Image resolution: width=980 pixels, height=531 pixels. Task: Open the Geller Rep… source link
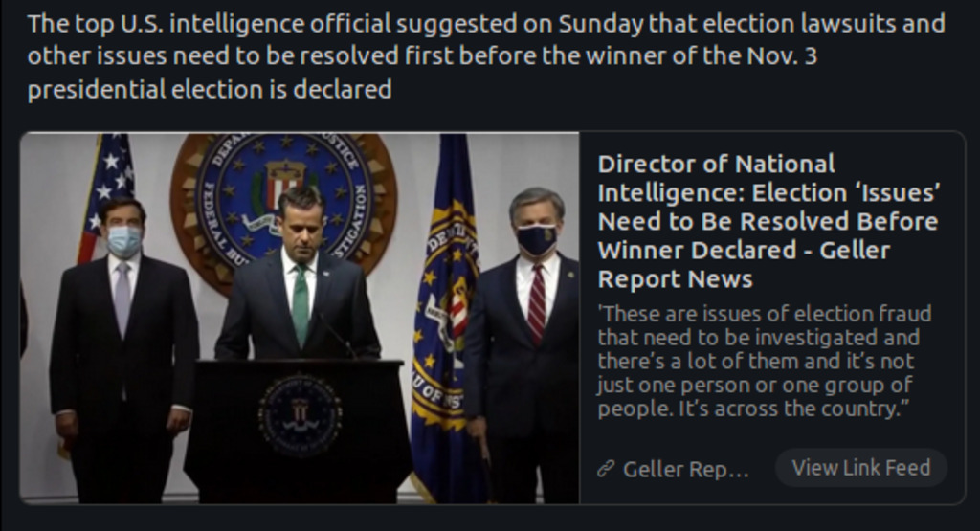coord(685,469)
